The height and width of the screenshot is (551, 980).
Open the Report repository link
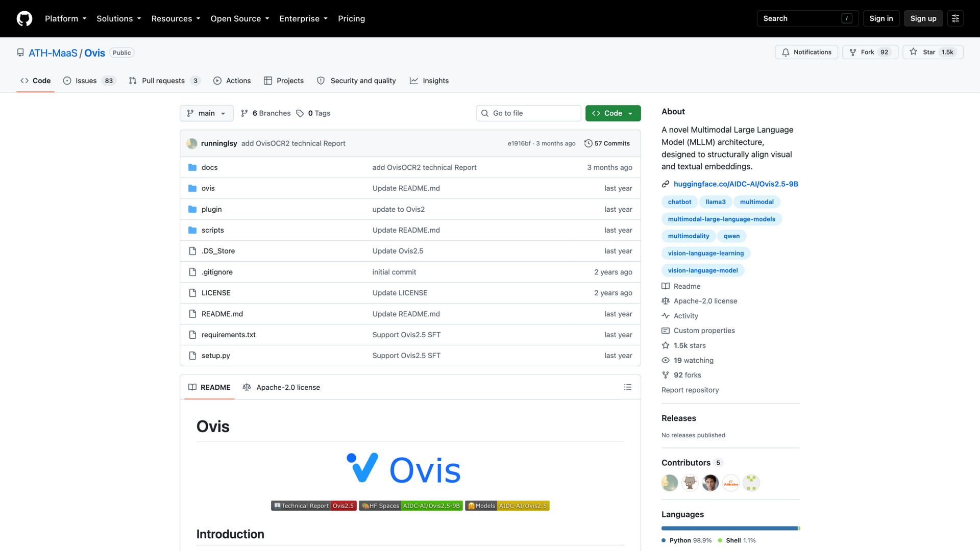(690, 390)
